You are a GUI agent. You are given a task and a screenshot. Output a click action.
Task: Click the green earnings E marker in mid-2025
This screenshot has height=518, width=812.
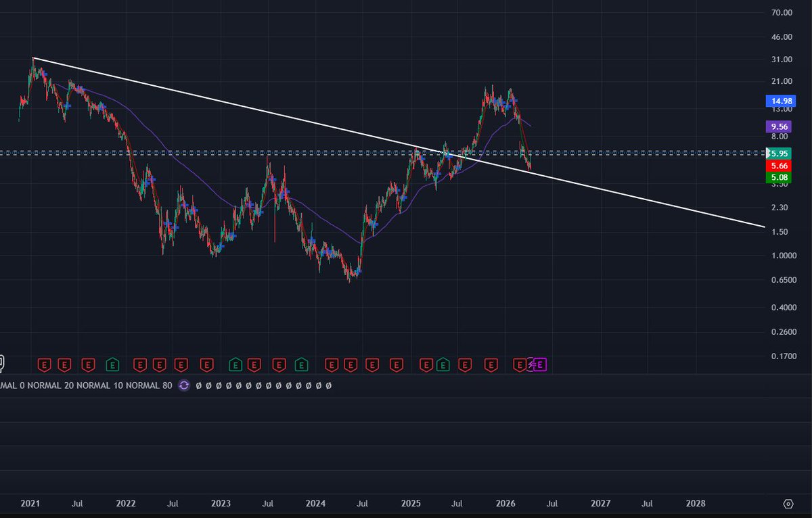tap(443, 365)
